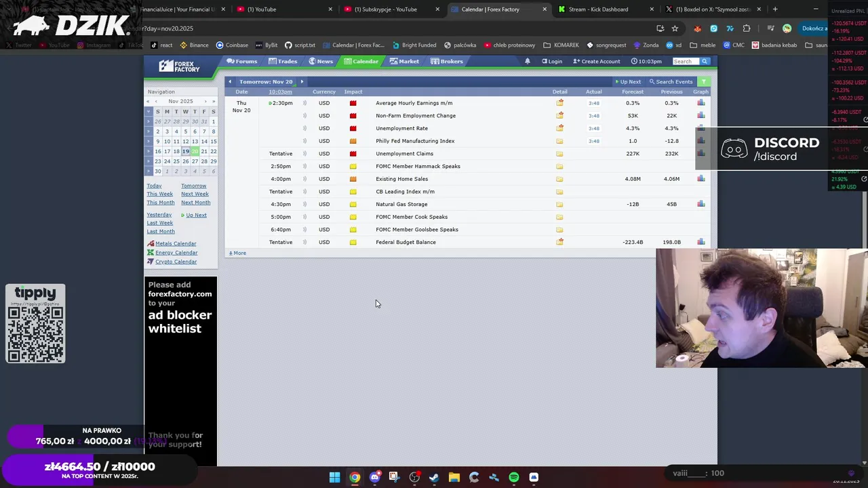Open the Trades tab
868x488 pixels.
point(283,62)
